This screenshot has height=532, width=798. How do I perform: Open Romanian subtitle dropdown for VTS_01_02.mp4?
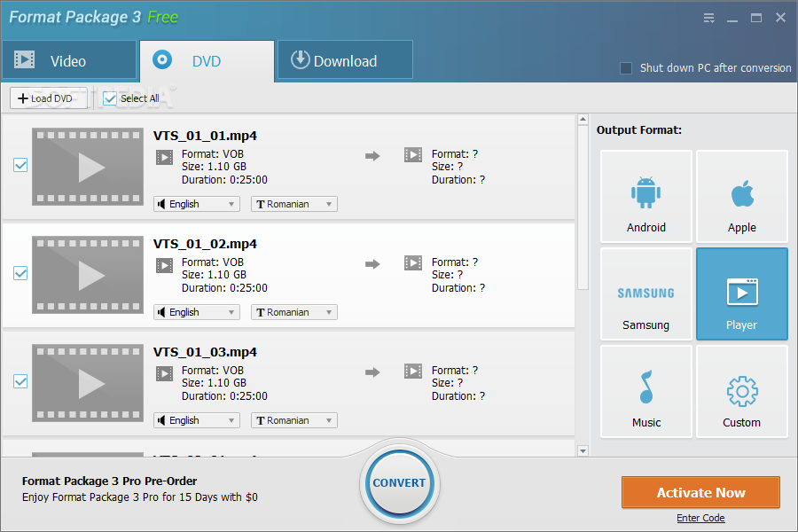pyautogui.click(x=294, y=312)
